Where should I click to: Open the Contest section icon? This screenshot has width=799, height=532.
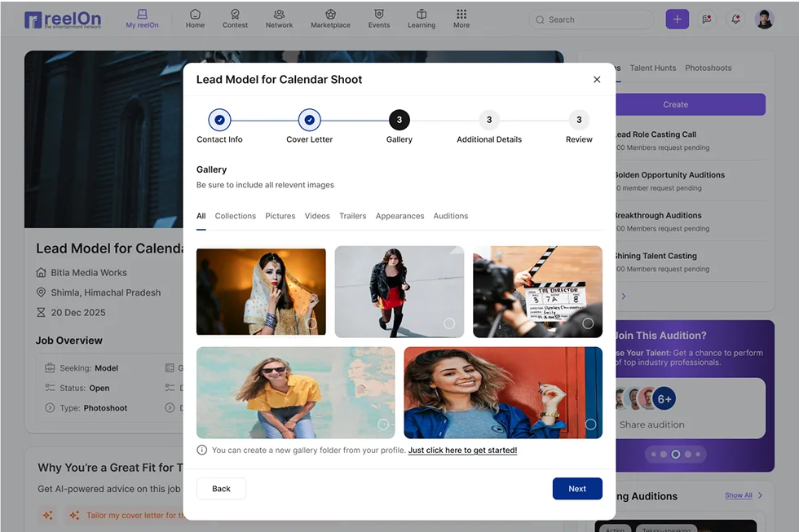coord(235,19)
